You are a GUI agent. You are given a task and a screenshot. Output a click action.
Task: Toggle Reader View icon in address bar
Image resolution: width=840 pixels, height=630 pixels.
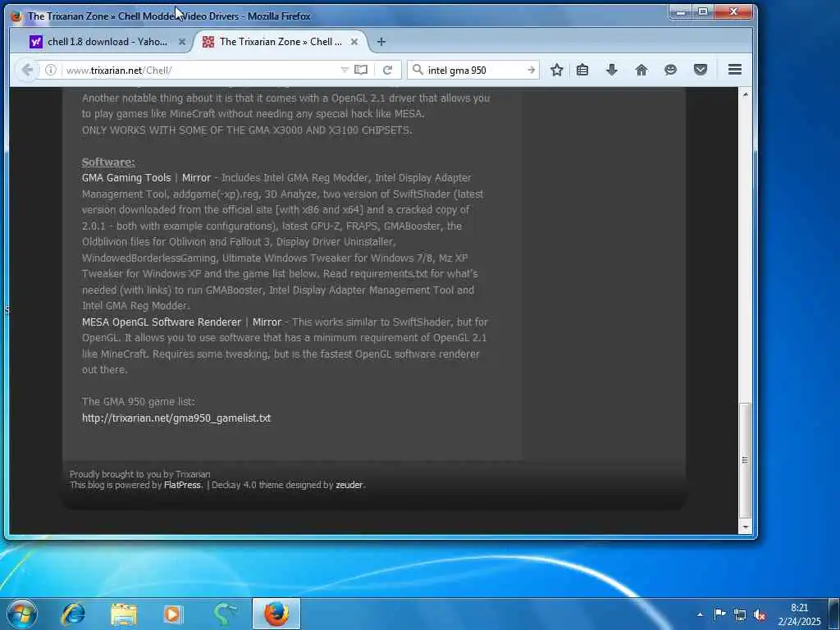pos(361,70)
